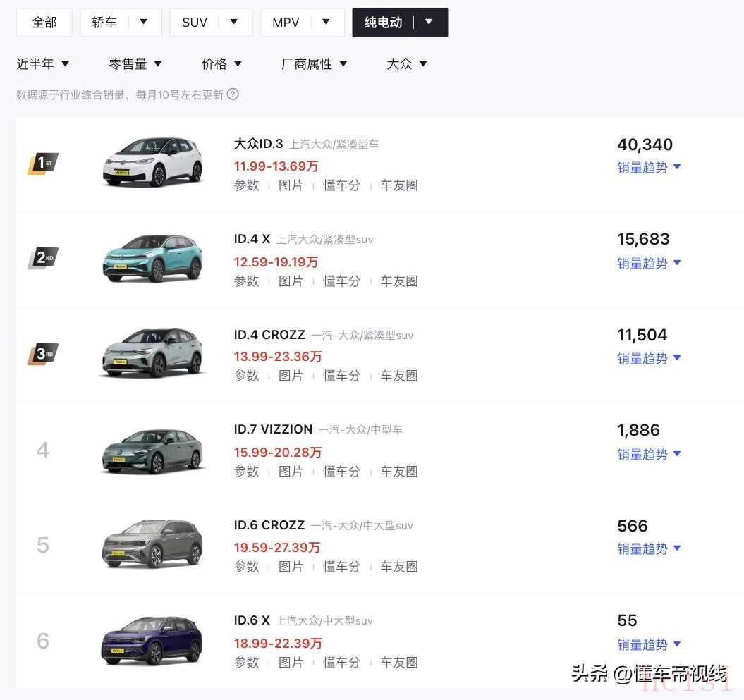
Task: Click the 2nd place rank badge
Action: (43, 259)
